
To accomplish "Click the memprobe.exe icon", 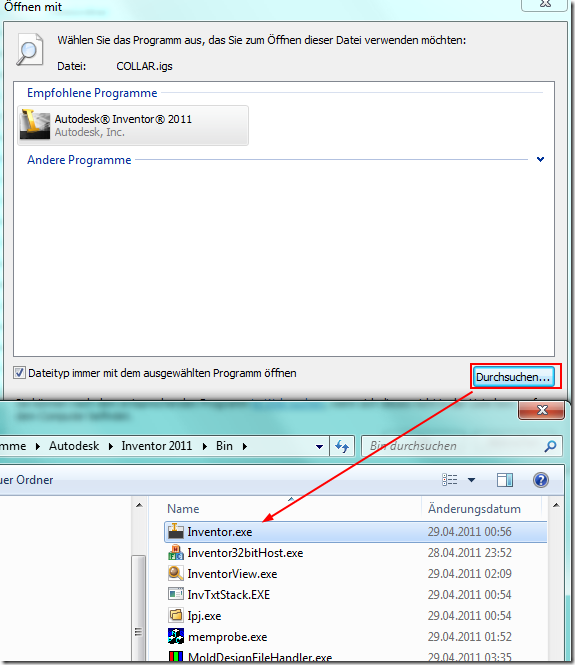I will pyautogui.click(x=176, y=636).
